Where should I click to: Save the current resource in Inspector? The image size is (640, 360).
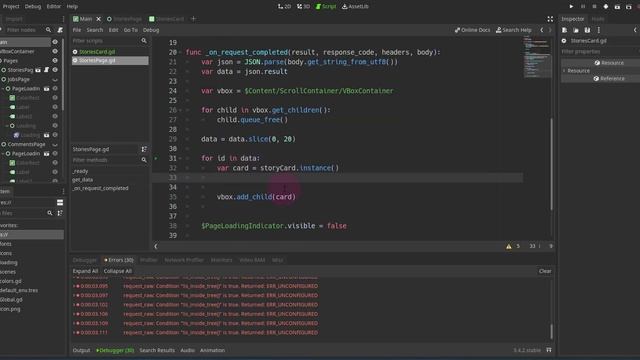[587, 30]
